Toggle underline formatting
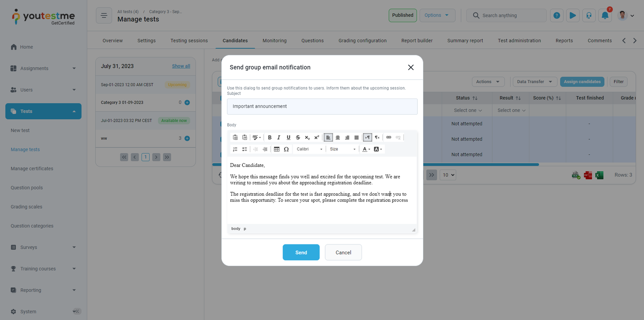Image resolution: width=644 pixels, height=320 pixels. pos(288,137)
